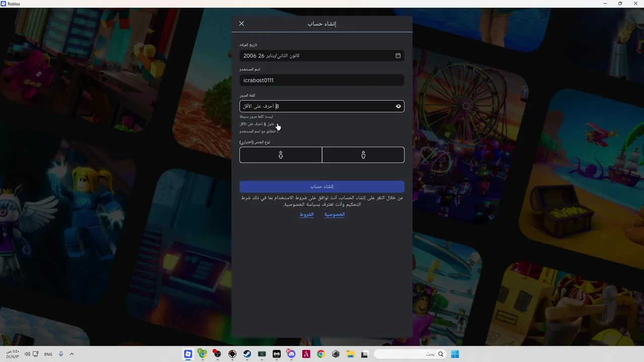The height and width of the screenshot is (362, 644).
Task: Click the blue إنشاء حساب button
Action: tap(322, 187)
